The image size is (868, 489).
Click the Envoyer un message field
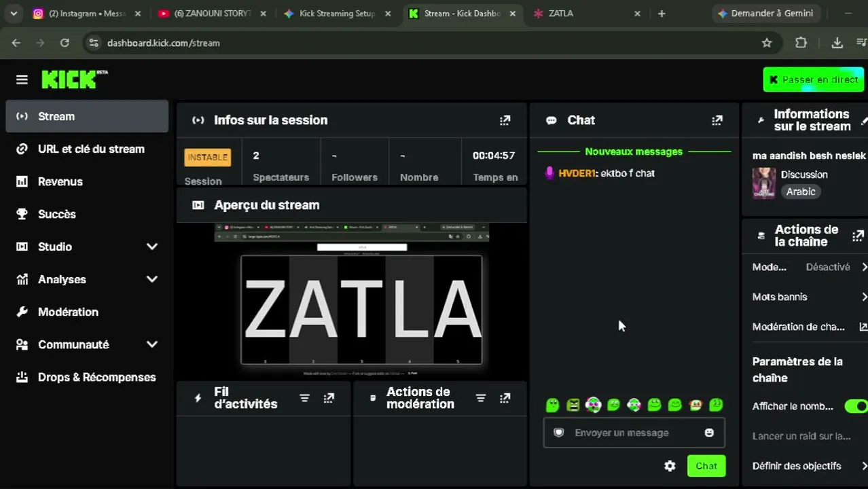pos(634,433)
